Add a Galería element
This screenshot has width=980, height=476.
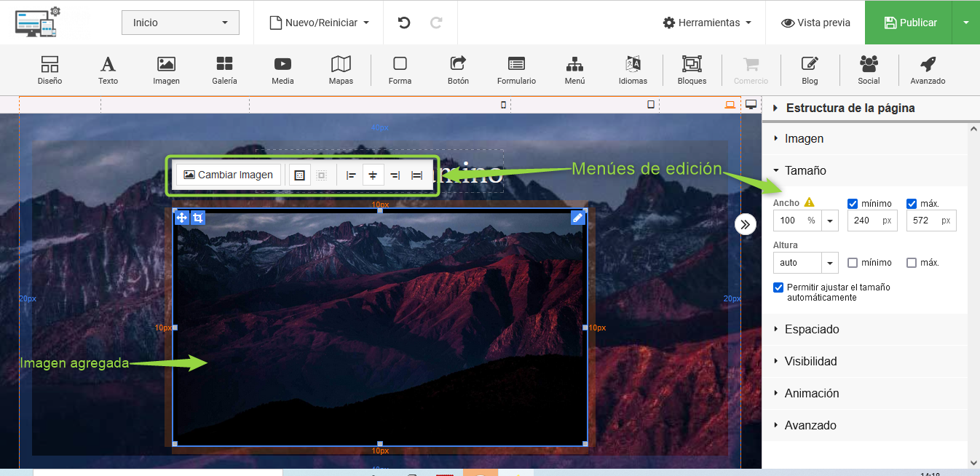224,70
